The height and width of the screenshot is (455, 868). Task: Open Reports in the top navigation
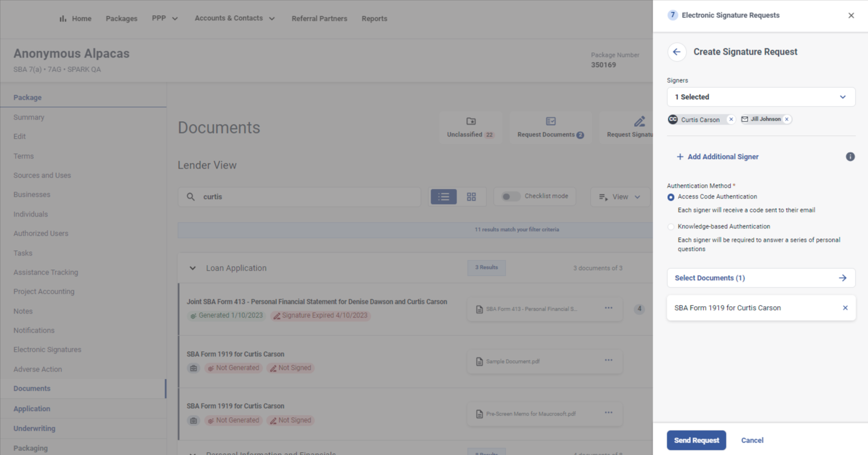(x=374, y=19)
